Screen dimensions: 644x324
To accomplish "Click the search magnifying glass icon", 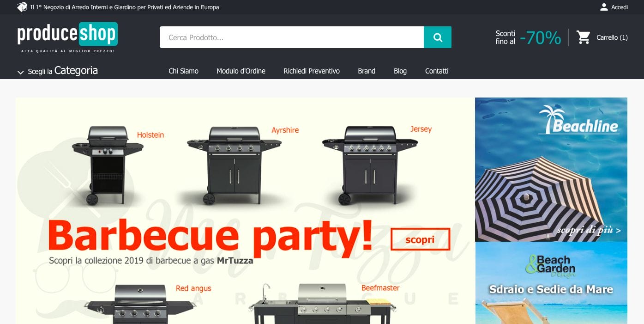I will 437,37.
